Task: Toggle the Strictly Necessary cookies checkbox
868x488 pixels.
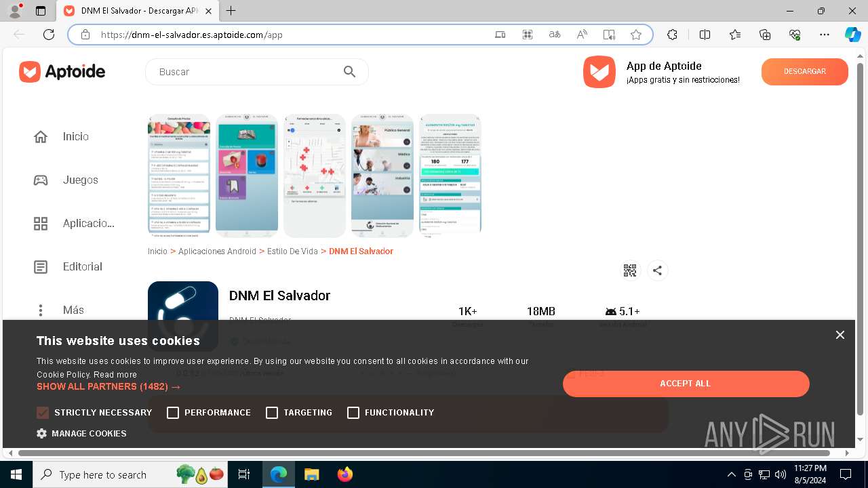Action: tap(43, 413)
